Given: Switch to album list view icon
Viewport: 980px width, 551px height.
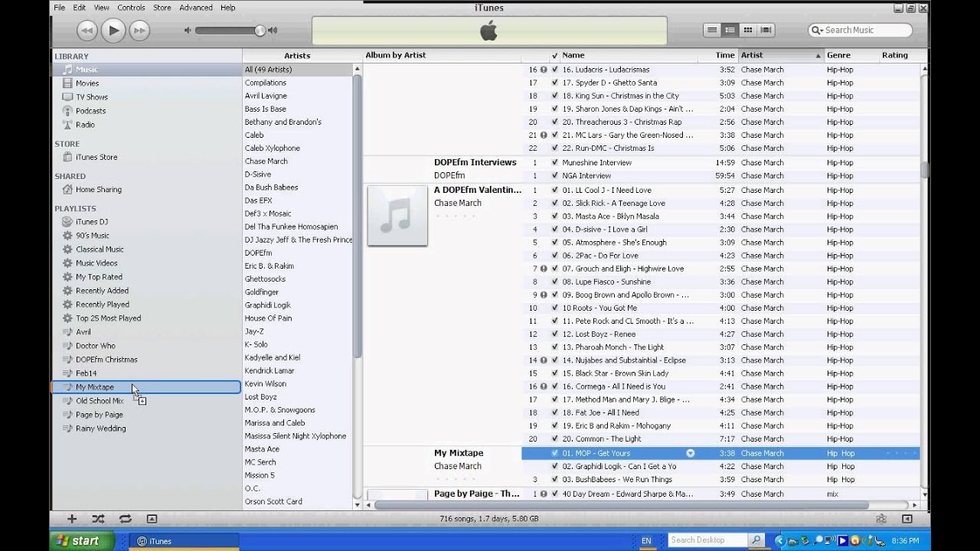Looking at the screenshot, I should pos(730,30).
